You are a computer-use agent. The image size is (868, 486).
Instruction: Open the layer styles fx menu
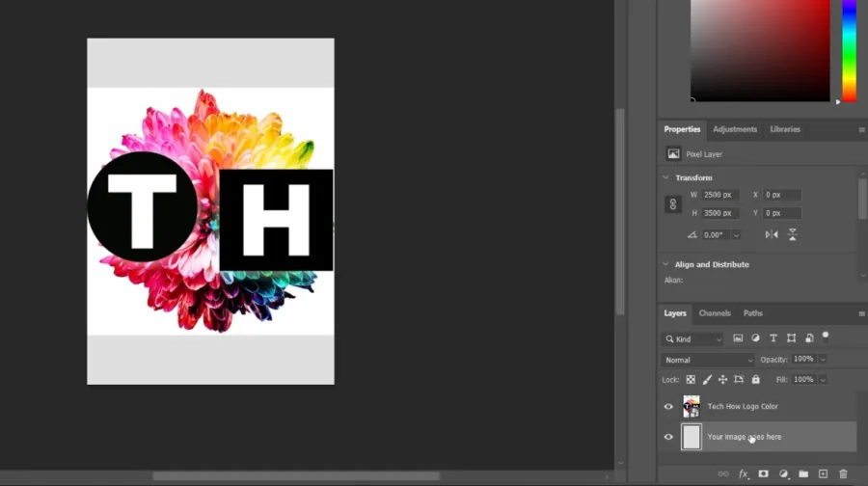click(x=744, y=473)
